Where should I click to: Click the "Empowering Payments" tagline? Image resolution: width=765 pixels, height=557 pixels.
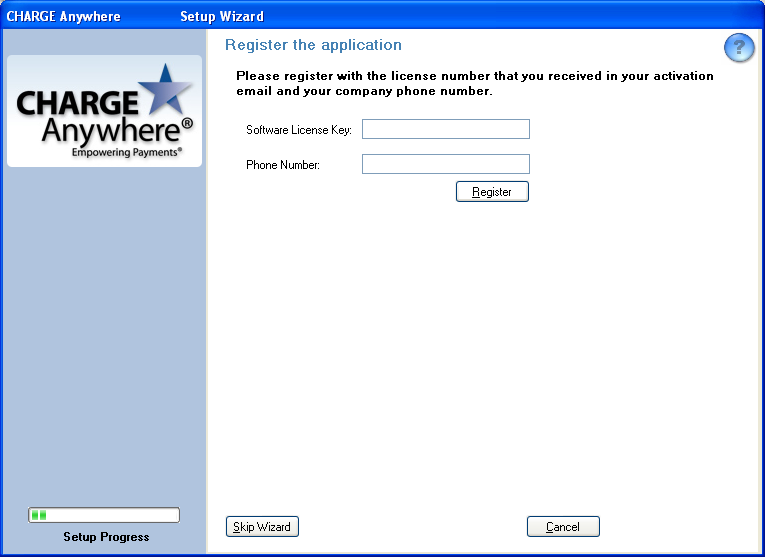point(126,153)
